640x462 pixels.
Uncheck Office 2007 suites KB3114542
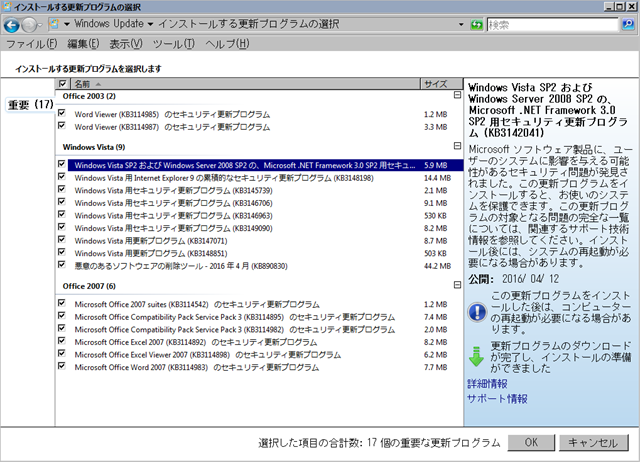click(62, 303)
